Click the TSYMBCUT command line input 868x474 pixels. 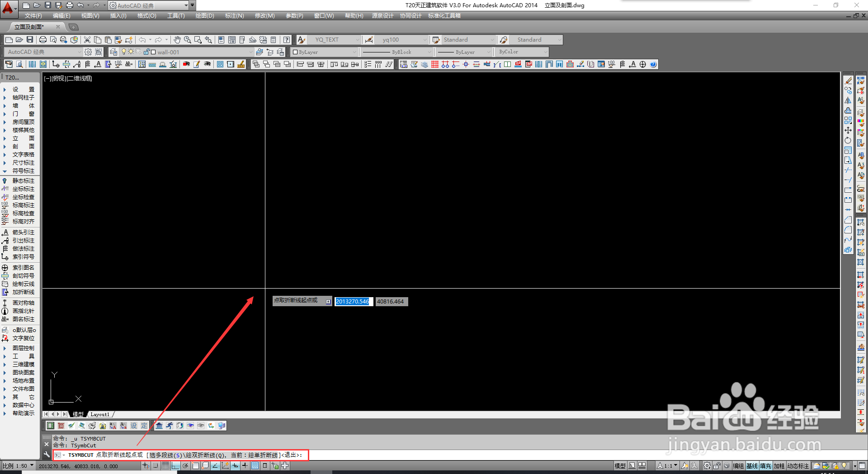click(181, 455)
